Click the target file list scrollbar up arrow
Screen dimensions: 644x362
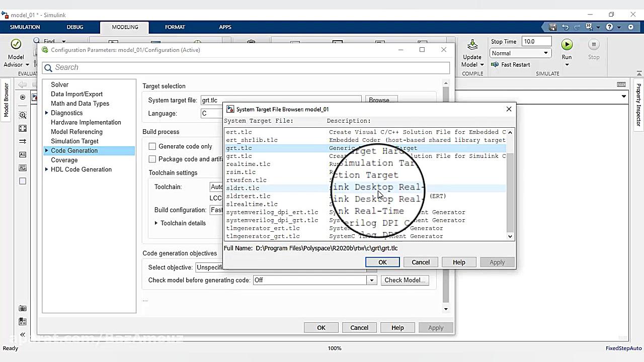point(510,132)
